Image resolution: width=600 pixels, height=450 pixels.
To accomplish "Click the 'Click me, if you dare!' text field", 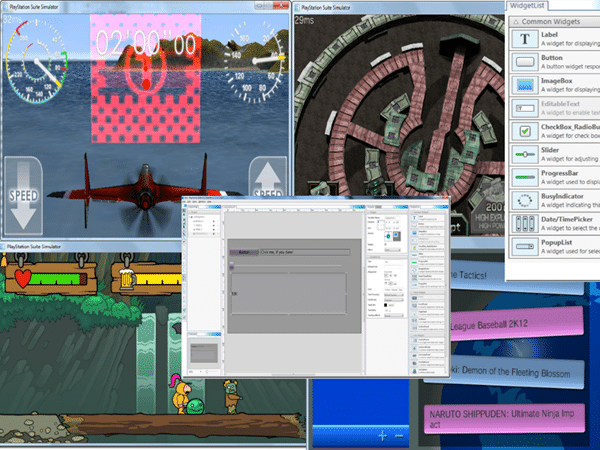I will (x=305, y=252).
